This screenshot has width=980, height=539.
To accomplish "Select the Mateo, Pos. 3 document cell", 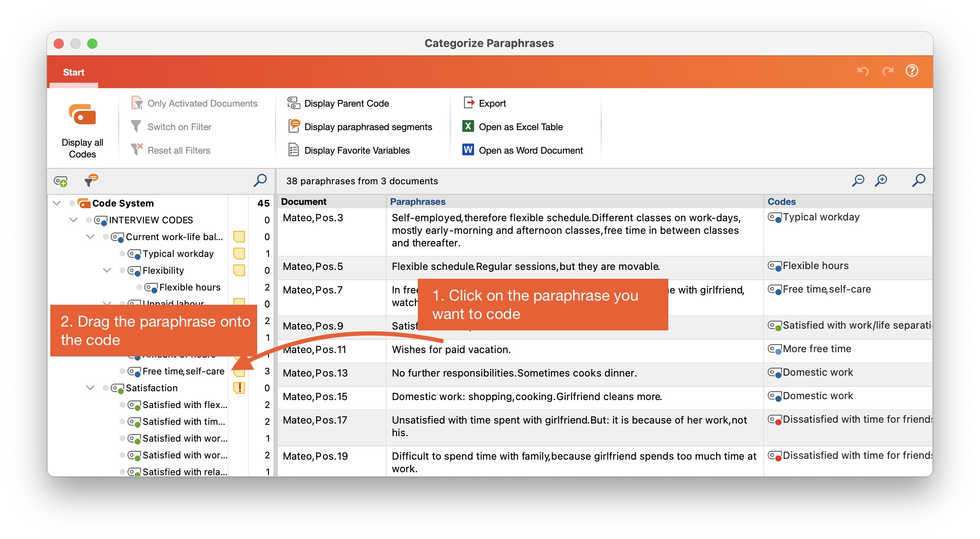I will tap(331, 232).
